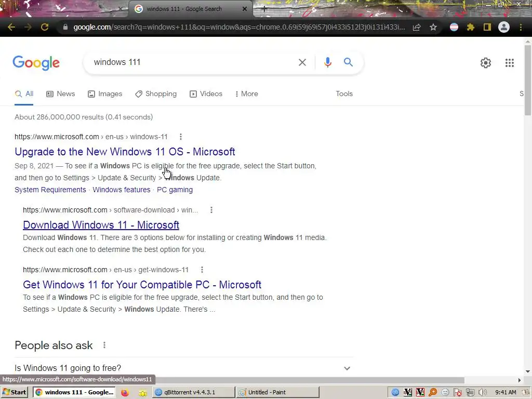
Task: Open the PC gaming sitelink
Action: coord(175,190)
